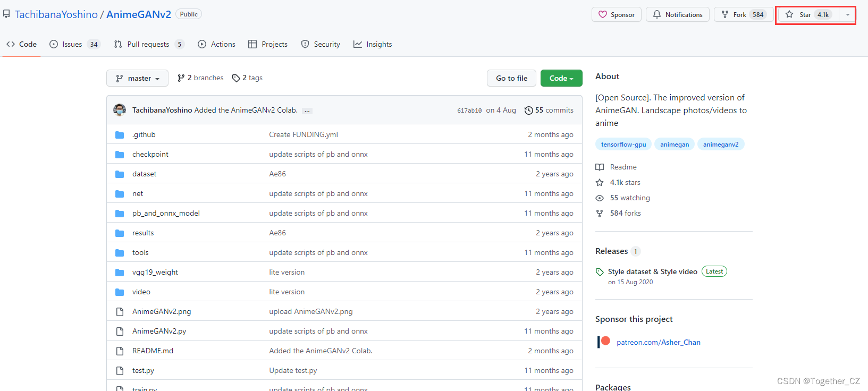The height and width of the screenshot is (391, 868).
Task: Click the net folder icon
Action: [x=120, y=194]
